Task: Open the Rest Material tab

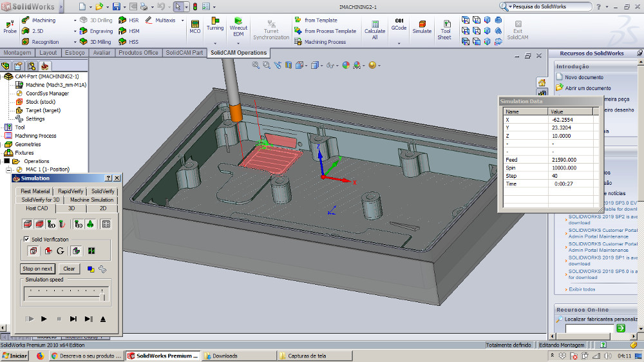Action: coord(35,191)
